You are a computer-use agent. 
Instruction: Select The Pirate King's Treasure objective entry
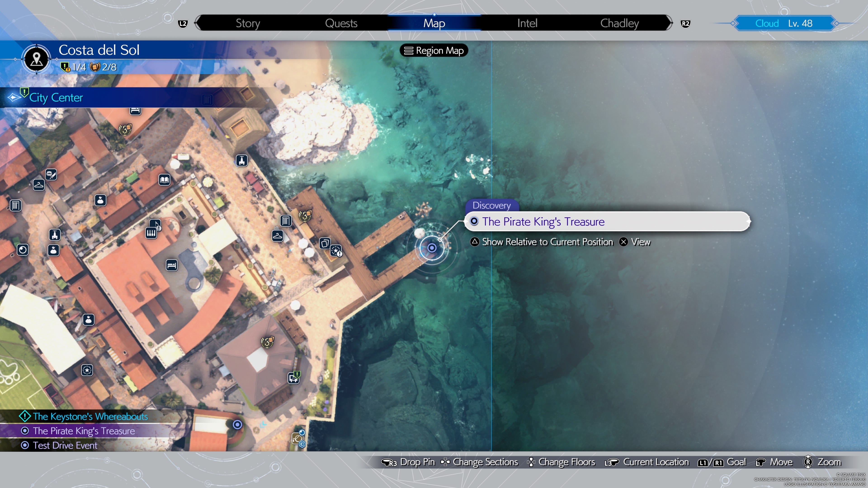tap(84, 431)
